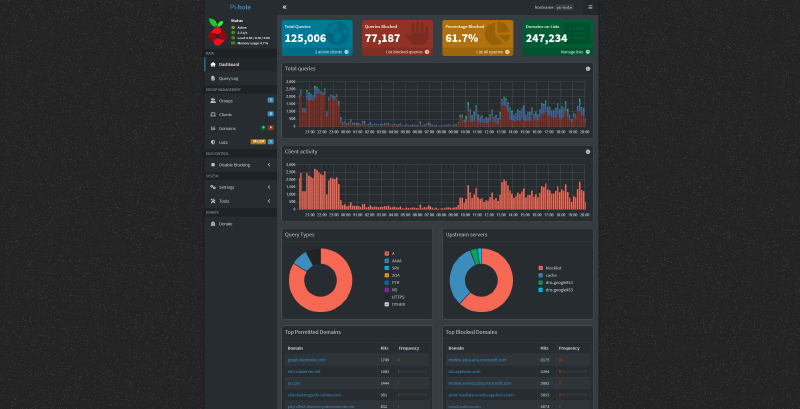Image resolution: width=800 pixels, height=409 pixels.
Task: Click the Query Types donut chart
Action: (x=320, y=280)
